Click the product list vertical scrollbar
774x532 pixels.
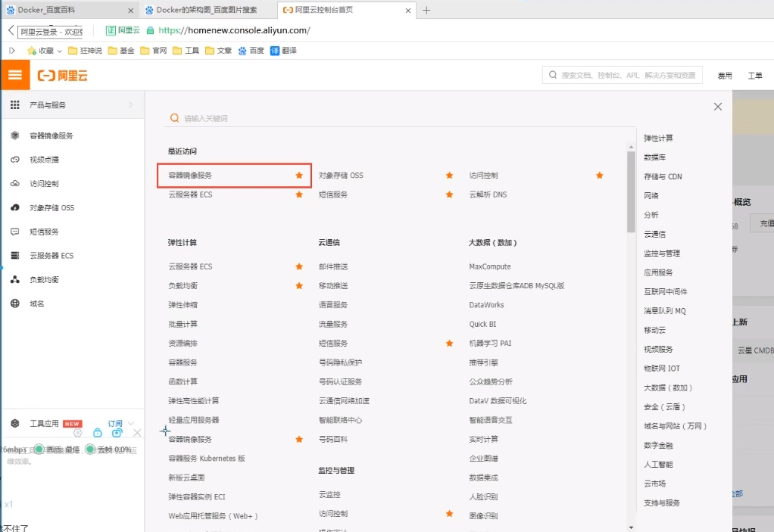coord(631,191)
